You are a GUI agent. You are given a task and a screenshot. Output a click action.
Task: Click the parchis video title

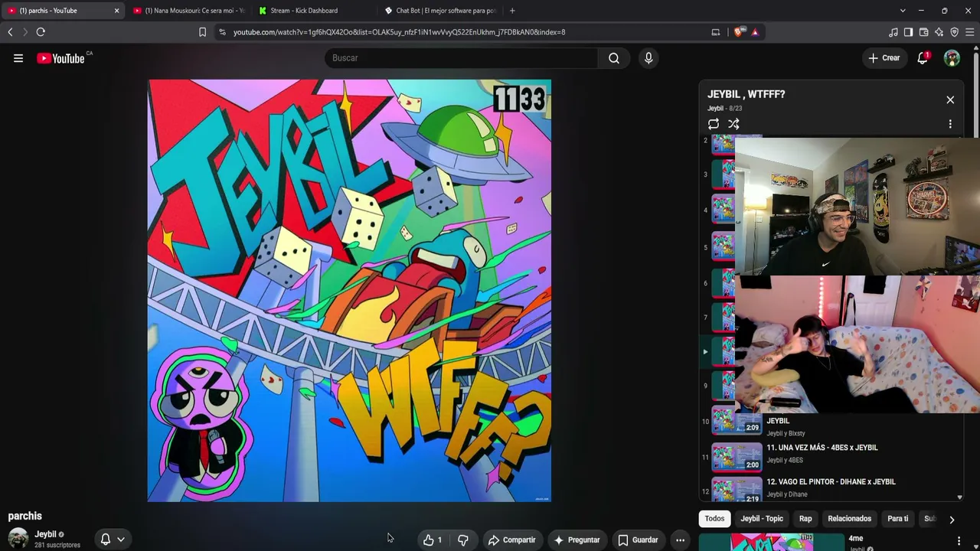click(25, 516)
